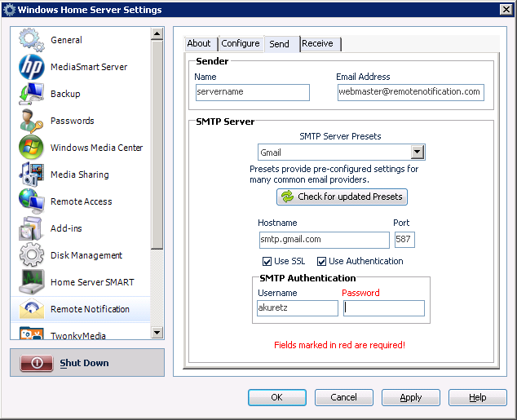
Task: Click the SMTP Username field
Action: point(298,308)
